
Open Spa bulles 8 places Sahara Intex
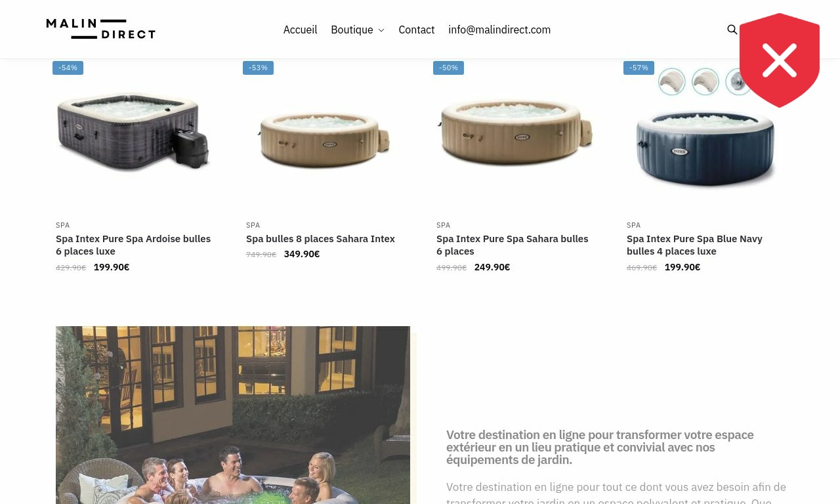[320, 239]
